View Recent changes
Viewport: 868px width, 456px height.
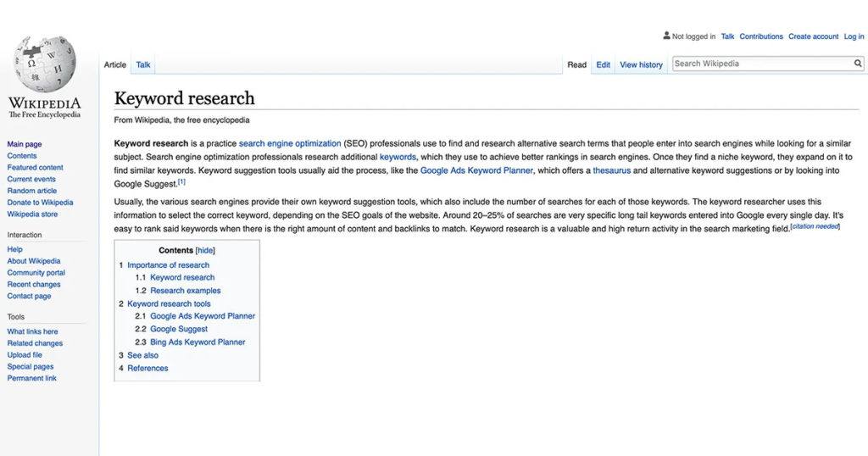[x=34, y=284]
